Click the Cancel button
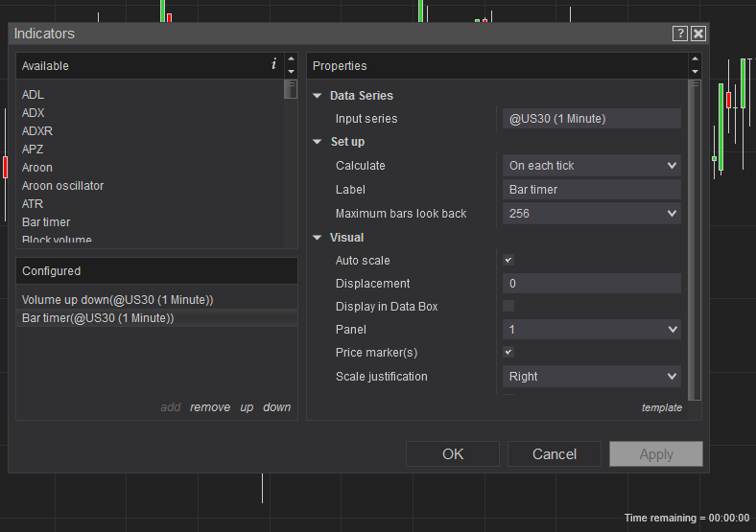This screenshot has height=532, width=756. pos(555,454)
